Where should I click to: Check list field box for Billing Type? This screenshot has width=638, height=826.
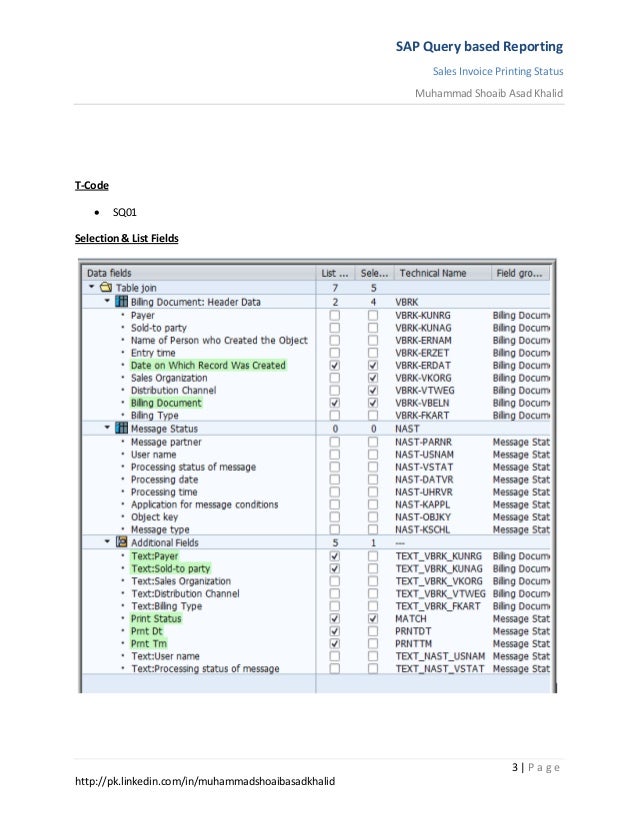335,415
